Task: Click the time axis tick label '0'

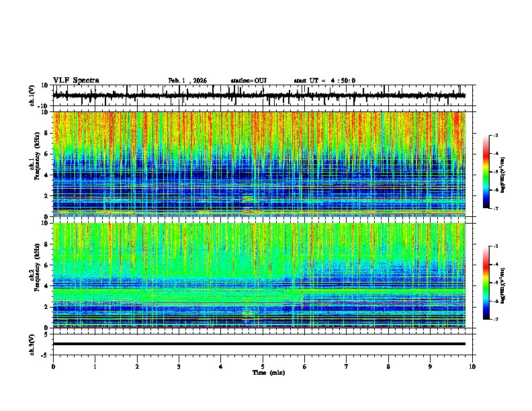Action: coord(53,367)
